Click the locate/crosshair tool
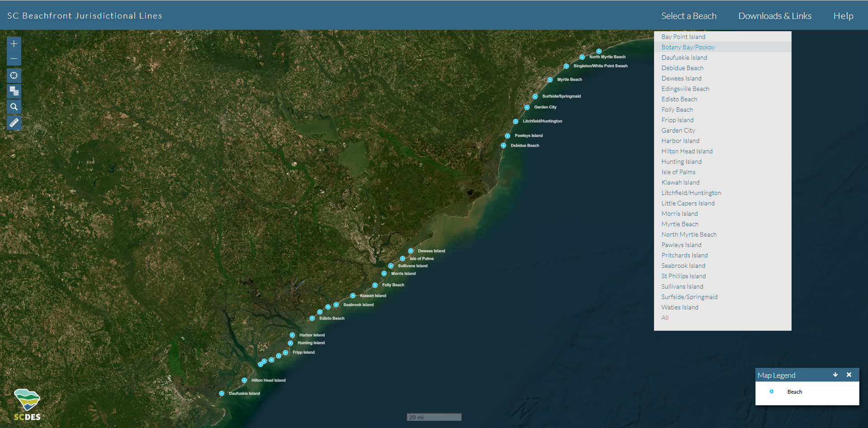The height and width of the screenshot is (428, 868). (14, 76)
